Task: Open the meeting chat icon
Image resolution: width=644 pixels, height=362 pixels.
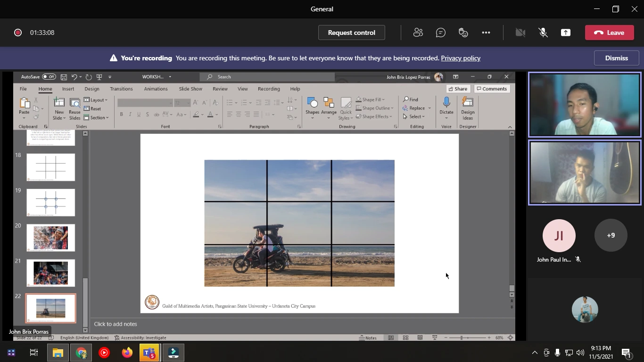Action: [x=441, y=33]
